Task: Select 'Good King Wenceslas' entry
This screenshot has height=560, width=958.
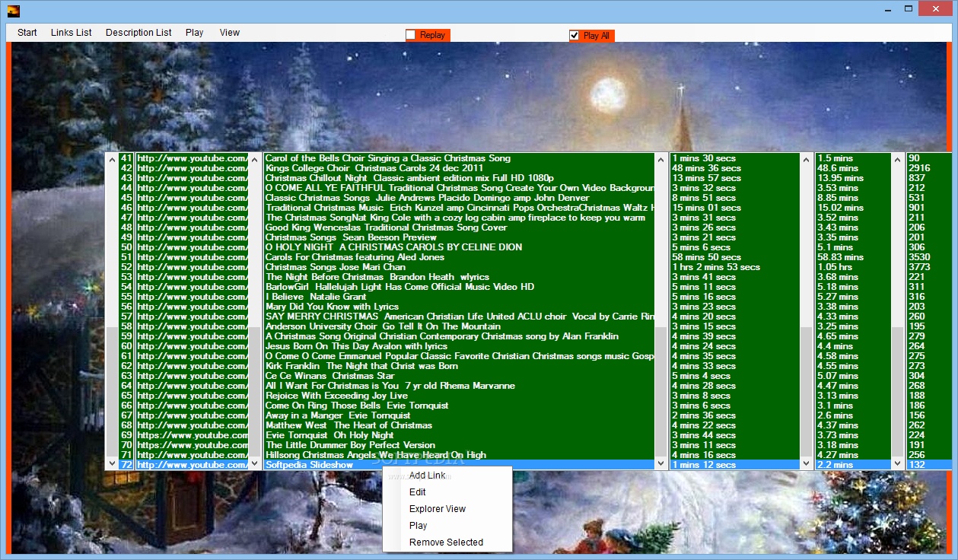Action: (x=459, y=228)
